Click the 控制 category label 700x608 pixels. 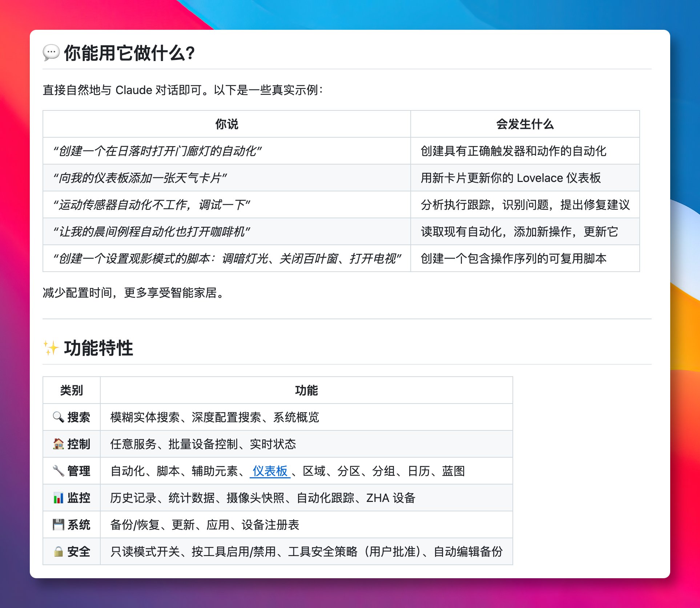point(79,444)
